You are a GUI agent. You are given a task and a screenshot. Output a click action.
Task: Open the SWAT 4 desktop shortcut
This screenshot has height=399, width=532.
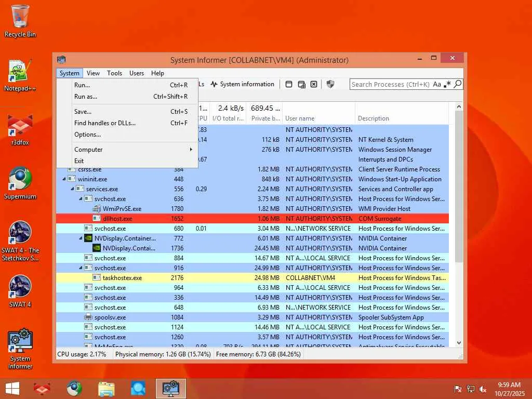pyautogui.click(x=20, y=291)
